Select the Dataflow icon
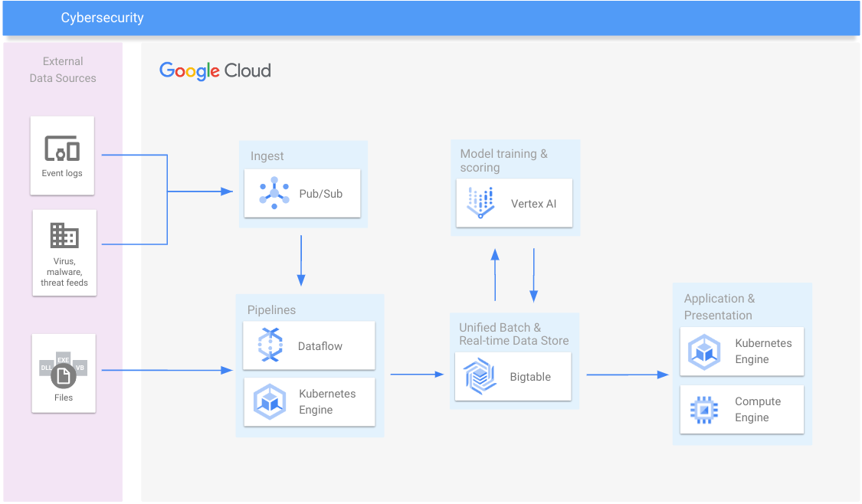The height and width of the screenshot is (504, 862). click(x=270, y=345)
